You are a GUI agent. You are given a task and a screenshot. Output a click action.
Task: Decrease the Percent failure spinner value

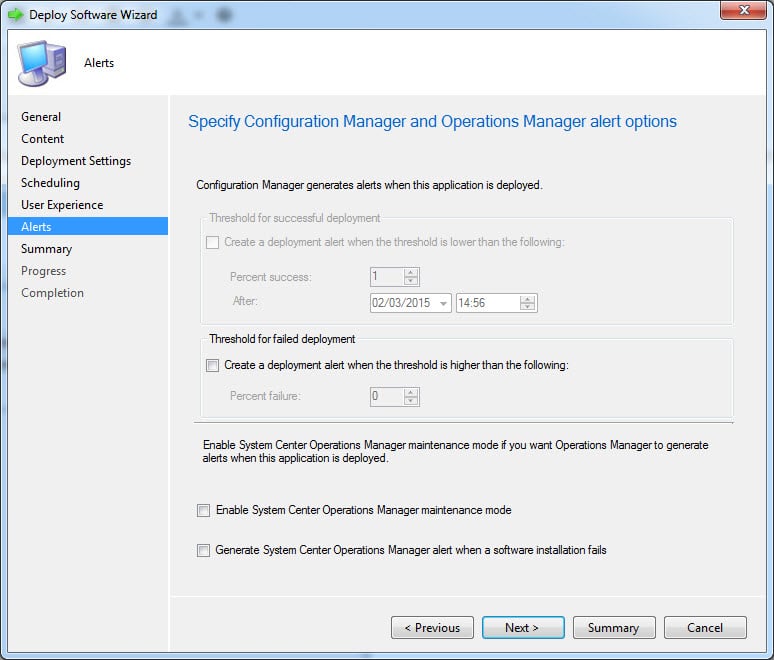point(410,401)
